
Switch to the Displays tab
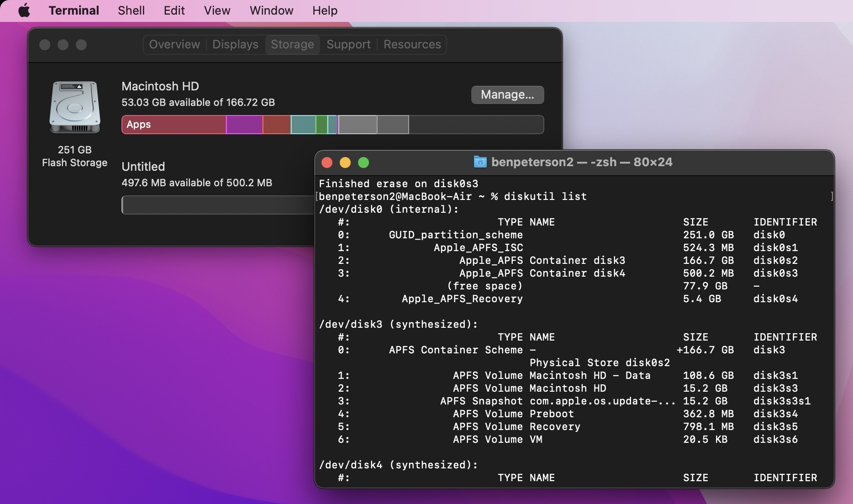(x=235, y=44)
